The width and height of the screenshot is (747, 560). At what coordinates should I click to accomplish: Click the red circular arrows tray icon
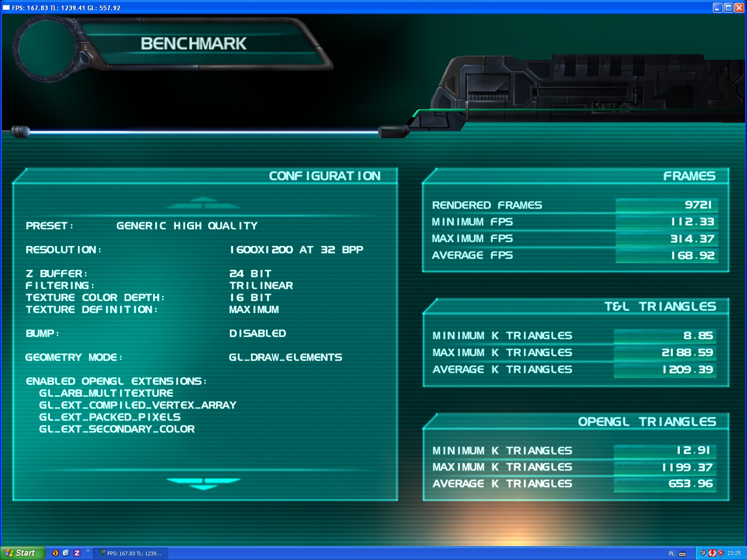click(x=712, y=553)
